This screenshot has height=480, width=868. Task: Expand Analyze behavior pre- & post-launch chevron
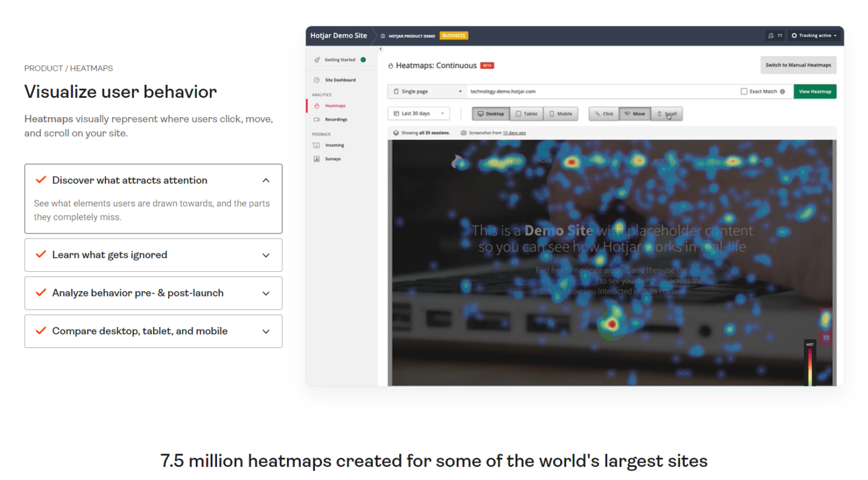266,294
